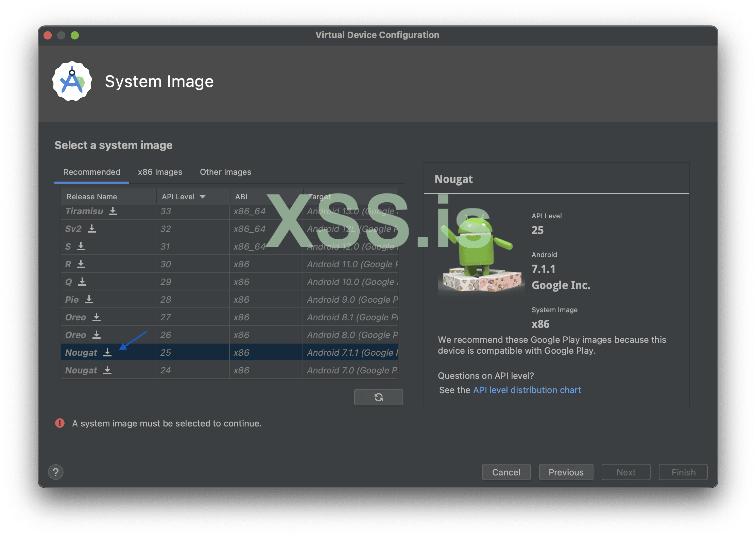
Task: Open the help question mark button
Action: (x=56, y=472)
